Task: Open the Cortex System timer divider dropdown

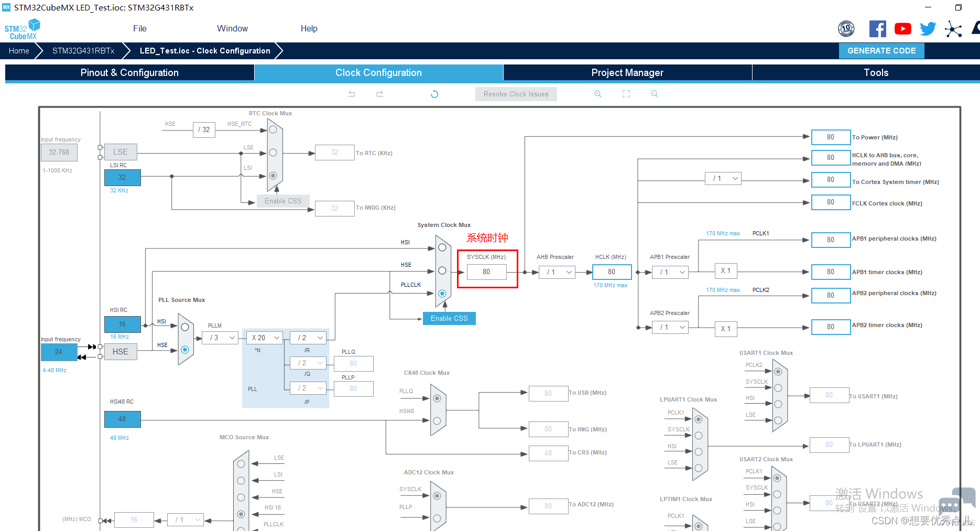Action: [723, 179]
